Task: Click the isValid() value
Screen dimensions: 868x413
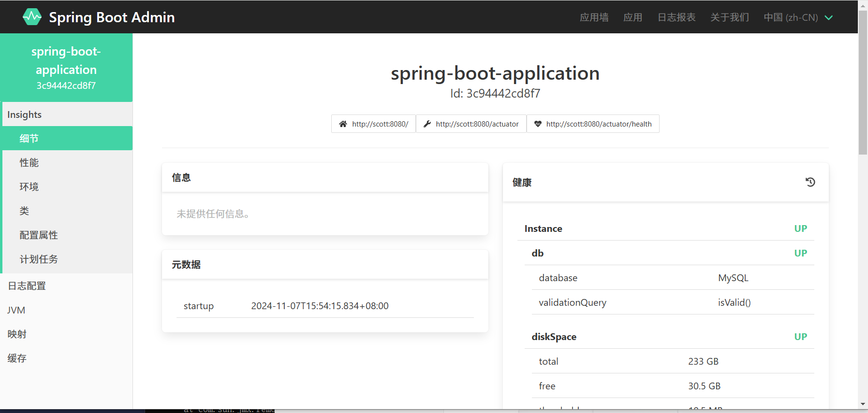Action: click(735, 302)
